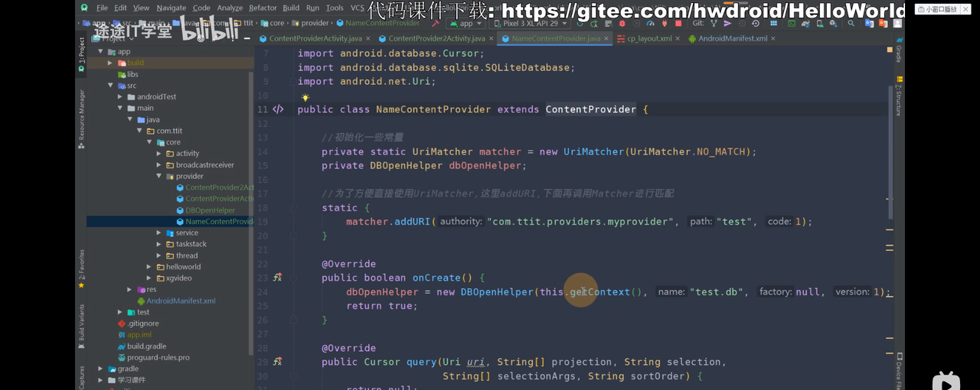The height and width of the screenshot is (390, 980).
Task: Click the override gutter icon beside query
Action: (277, 362)
